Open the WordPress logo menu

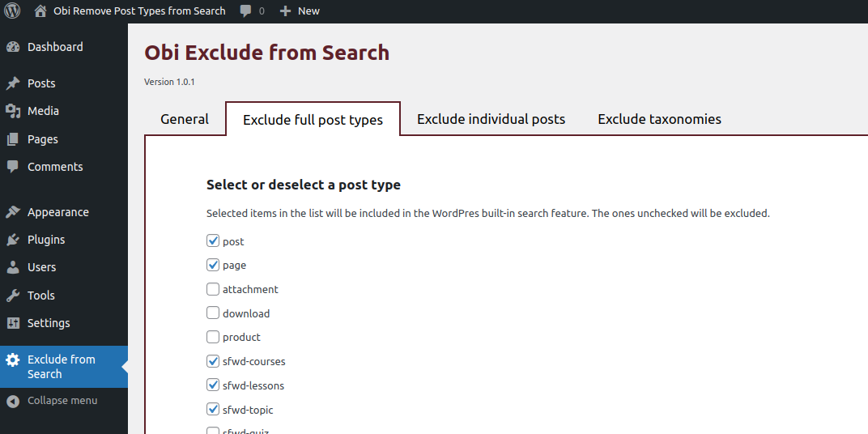[12, 11]
